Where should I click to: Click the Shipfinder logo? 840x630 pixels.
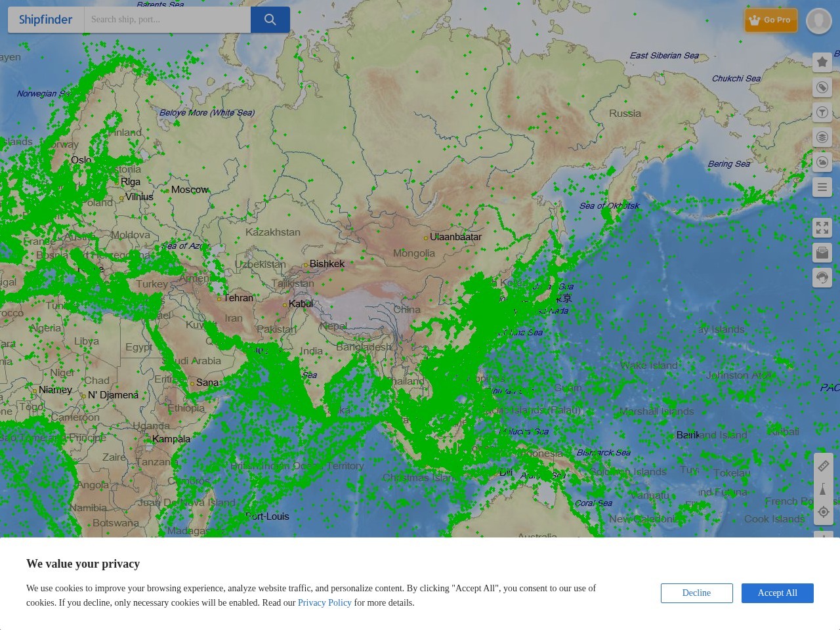coord(46,20)
